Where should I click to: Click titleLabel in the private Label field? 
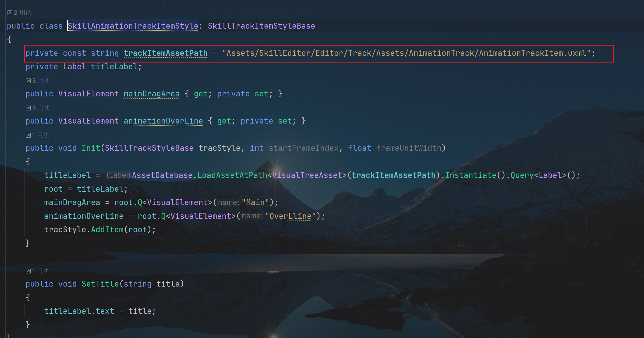114,67
